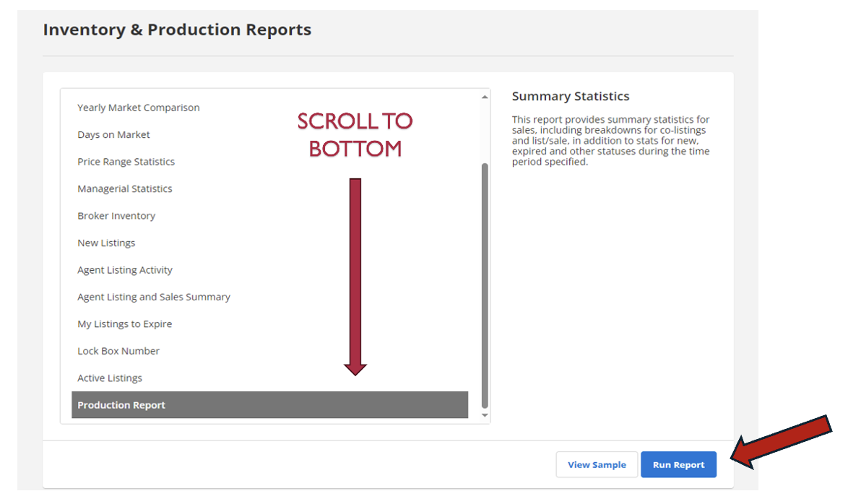Open View Sample for the report
Screen dimensions: 848x504
597,465
